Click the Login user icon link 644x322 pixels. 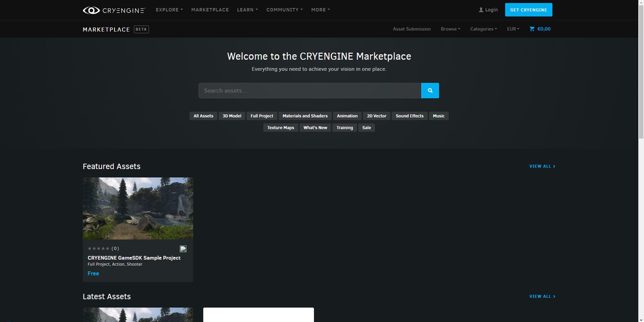(x=488, y=10)
